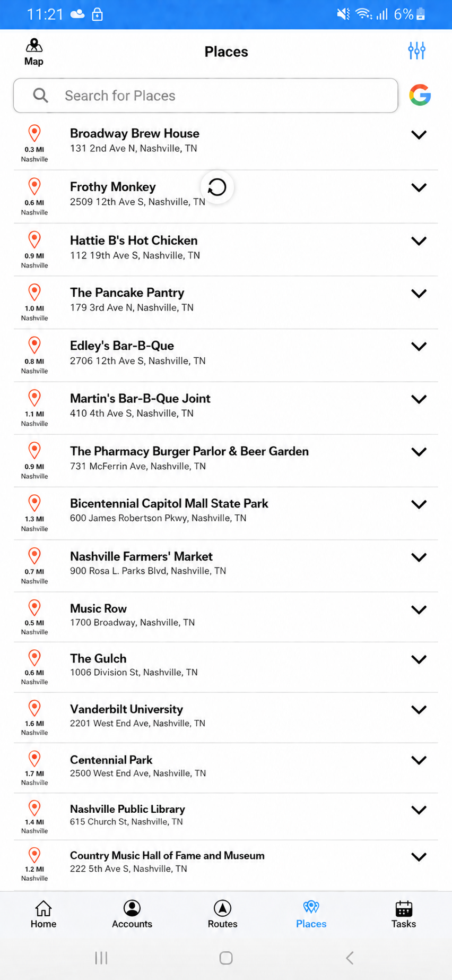This screenshot has width=452, height=980.
Task: Expand the Frothy Monkey entry
Action: click(x=419, y=187)
